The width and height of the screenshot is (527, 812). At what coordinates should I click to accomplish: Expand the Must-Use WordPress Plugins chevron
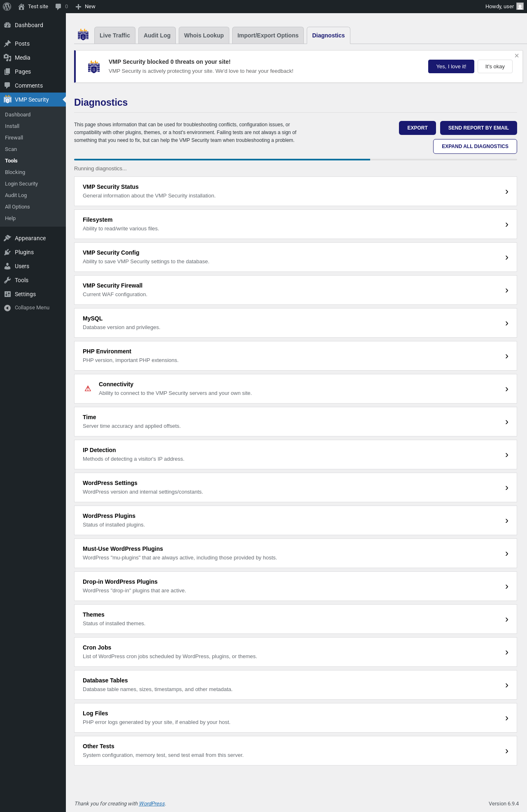coord(507,554)
